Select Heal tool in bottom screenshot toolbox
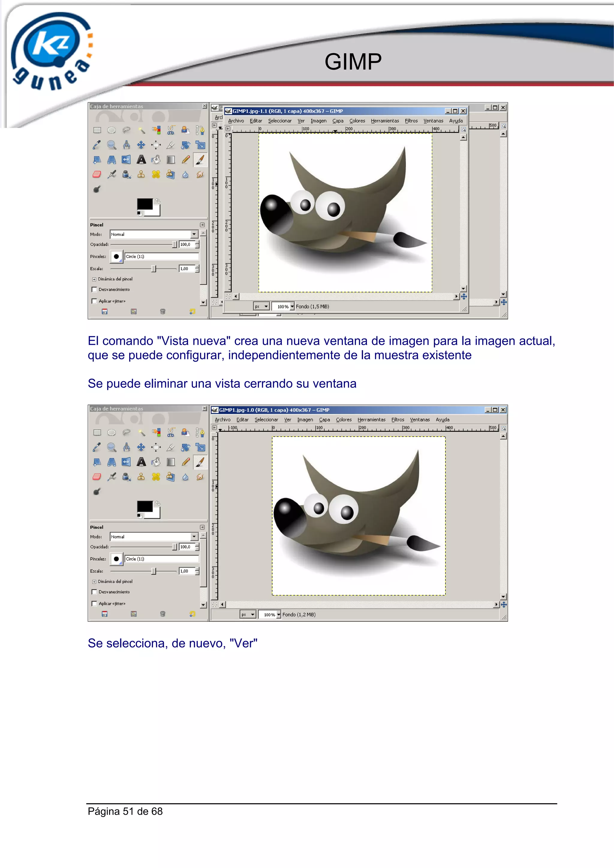The width and height of the screenshot is (614, 868). coord(156,477)
